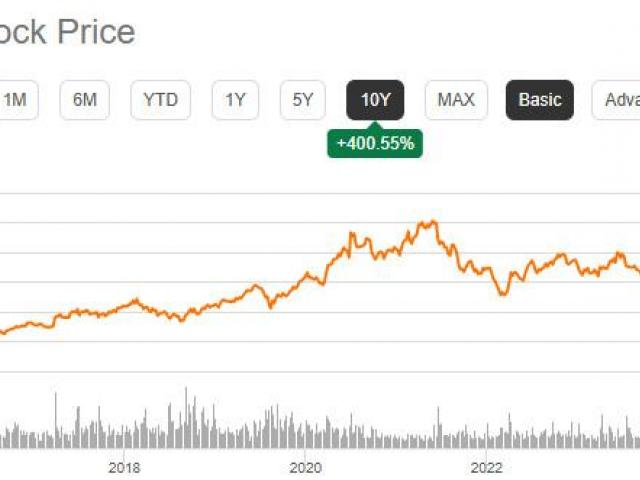This screenshot has height=480, width=640.
Task: Click the orange price line's 2021 peak
Action: pos(430,222)
